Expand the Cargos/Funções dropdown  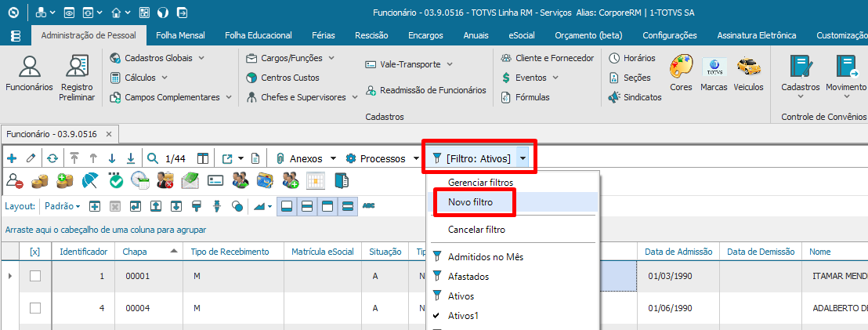tap(332, 57)
